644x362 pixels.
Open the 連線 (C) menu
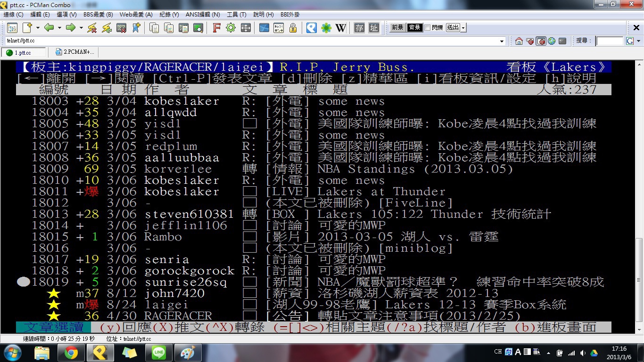(x=13, y=15)
